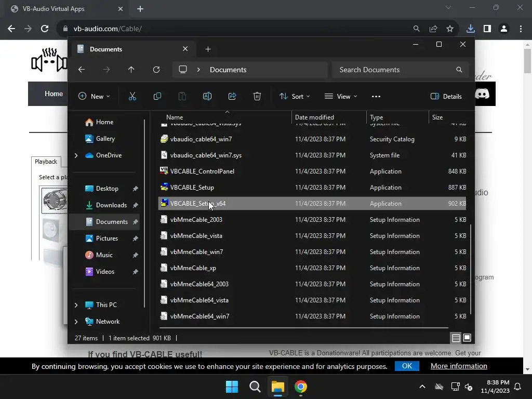Open Desktop in the navigation pane

click(x=106, y=189)
